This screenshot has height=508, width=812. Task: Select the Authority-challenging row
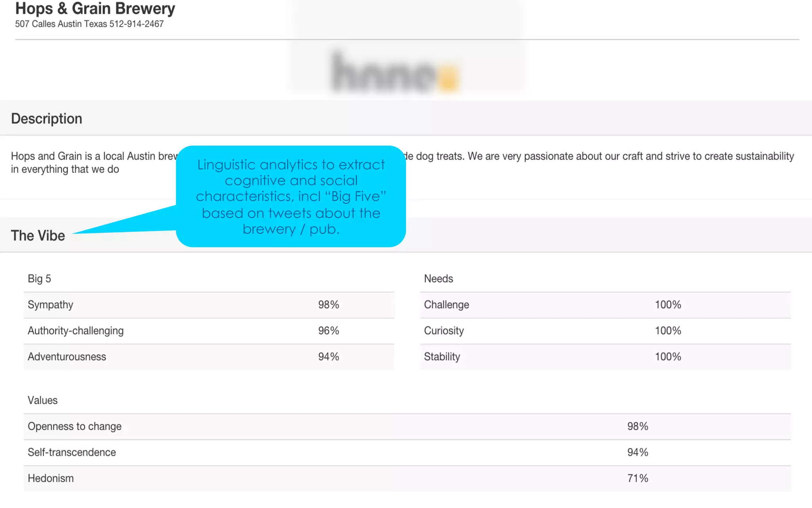pyautogui.click(x=209, y=331)
